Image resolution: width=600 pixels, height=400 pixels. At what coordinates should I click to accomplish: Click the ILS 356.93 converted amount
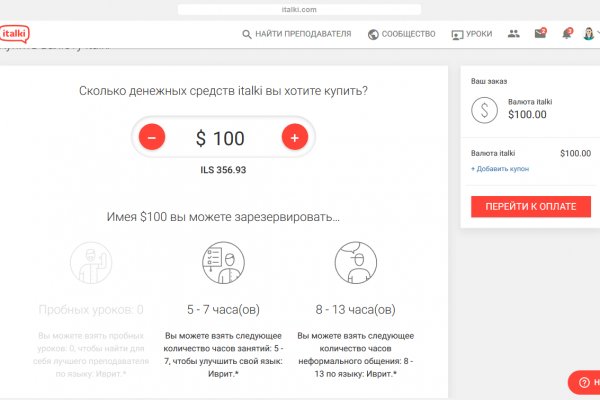pos(222,170)
